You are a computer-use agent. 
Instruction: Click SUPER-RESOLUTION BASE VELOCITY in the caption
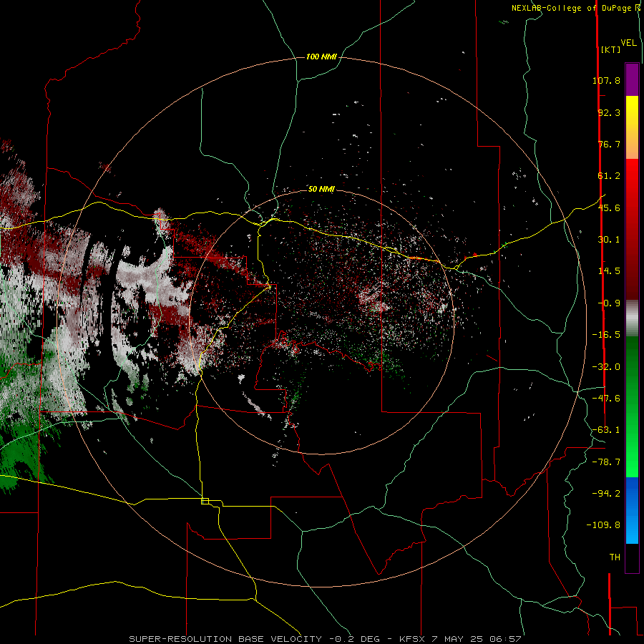[225, 639]
